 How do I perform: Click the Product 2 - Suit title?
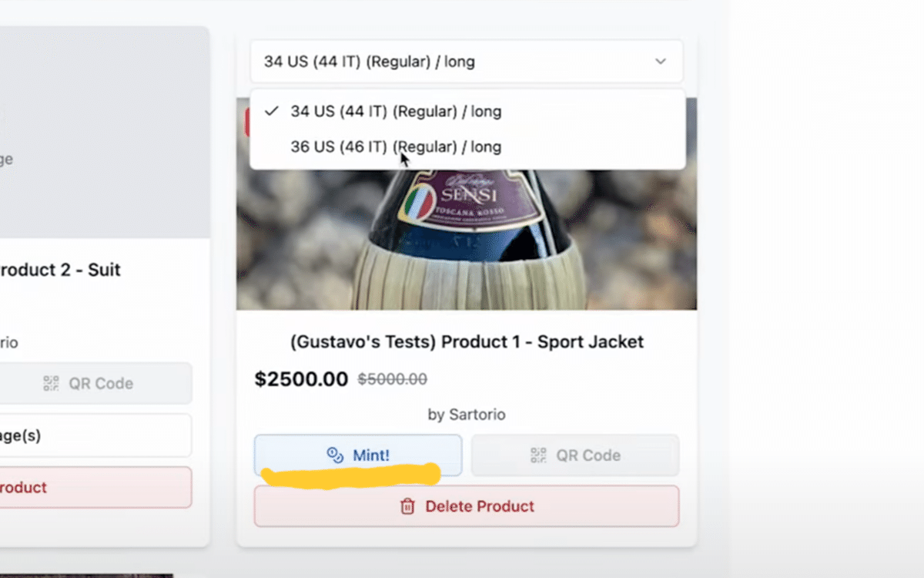point(59,270)
